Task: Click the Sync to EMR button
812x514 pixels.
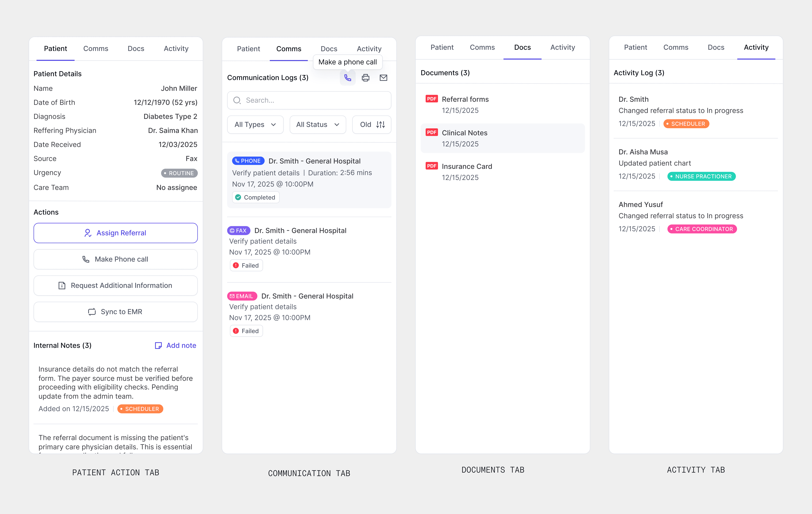Action: (x=115, y=312)
